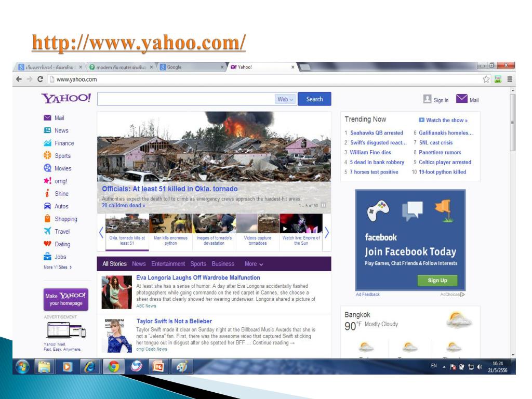Click the EN language indicator in taskbar
Image resolution: width=532 pixels, height=399 pixels.
(x=434, y=366)
